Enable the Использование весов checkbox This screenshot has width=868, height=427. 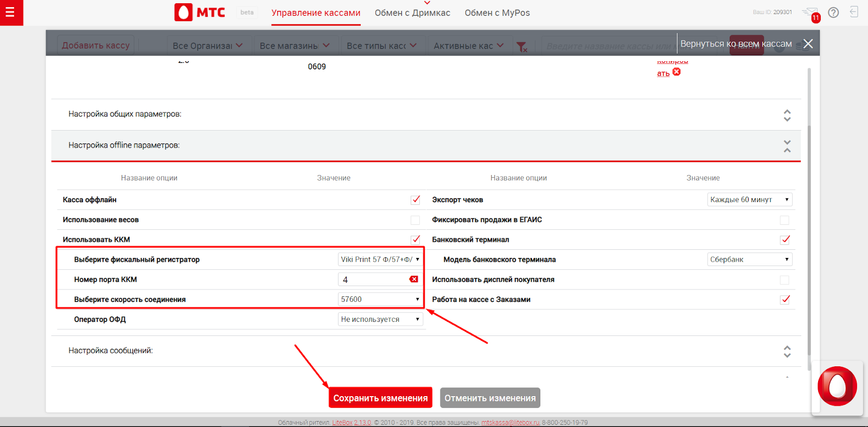tap(416, 220)
